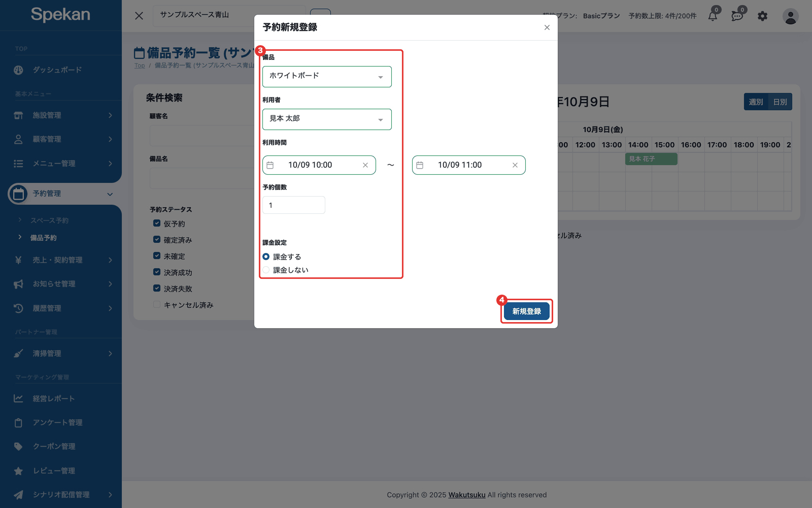Click the start time calendar icon
812x508 pixels.
(270, 165)
